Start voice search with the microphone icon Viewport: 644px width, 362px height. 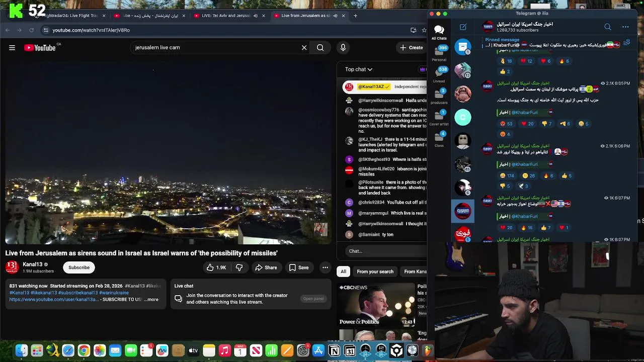pos(343,47)
